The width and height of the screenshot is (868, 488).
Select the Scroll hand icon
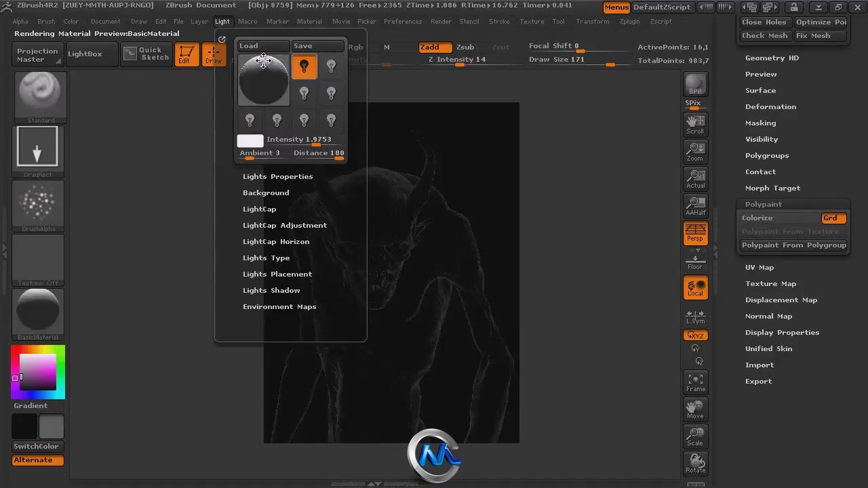tap(695, 123)
